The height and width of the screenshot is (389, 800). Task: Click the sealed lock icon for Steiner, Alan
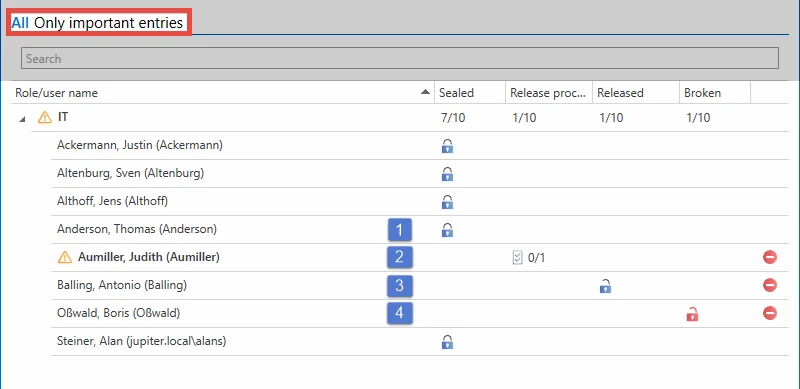click(x=447, y=342)
